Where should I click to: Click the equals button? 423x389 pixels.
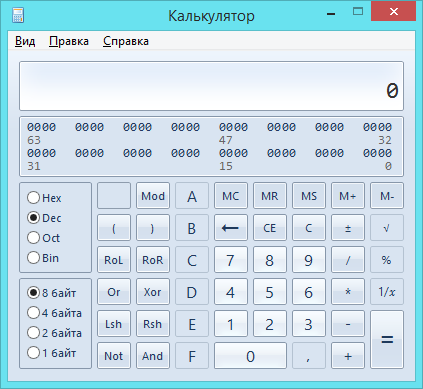pos(387,340)
